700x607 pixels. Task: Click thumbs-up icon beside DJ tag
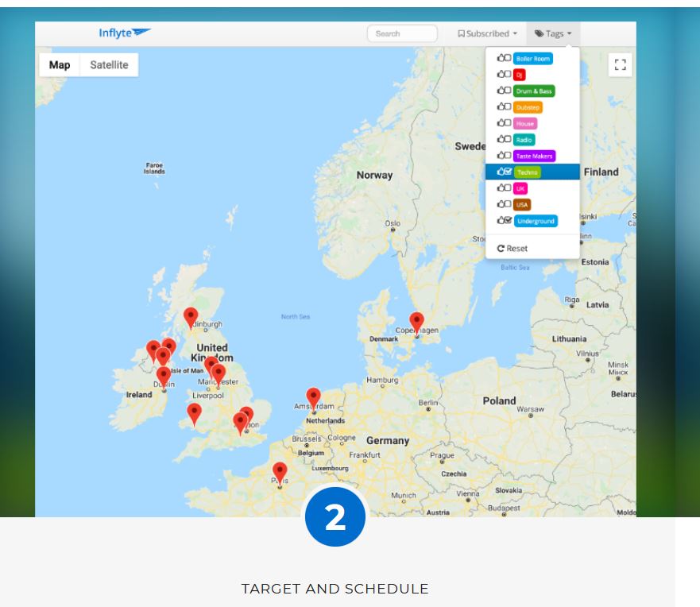[x=501, y=74]
